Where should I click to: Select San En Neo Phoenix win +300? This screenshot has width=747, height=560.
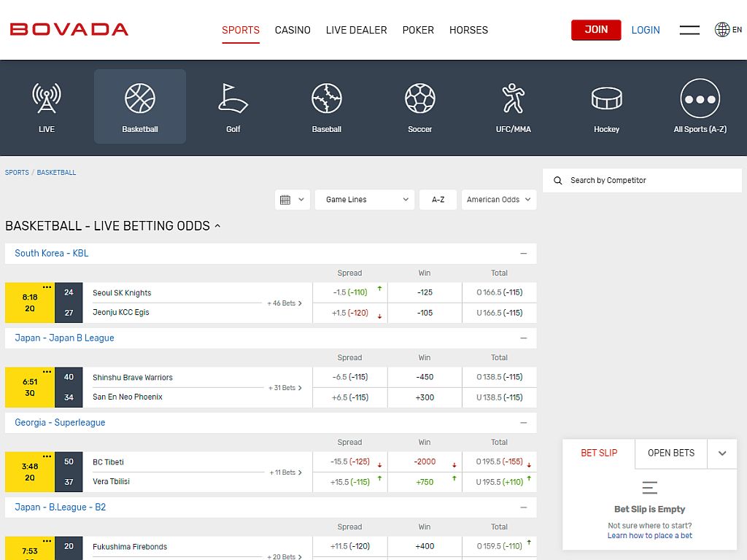[x=425, y=397]
